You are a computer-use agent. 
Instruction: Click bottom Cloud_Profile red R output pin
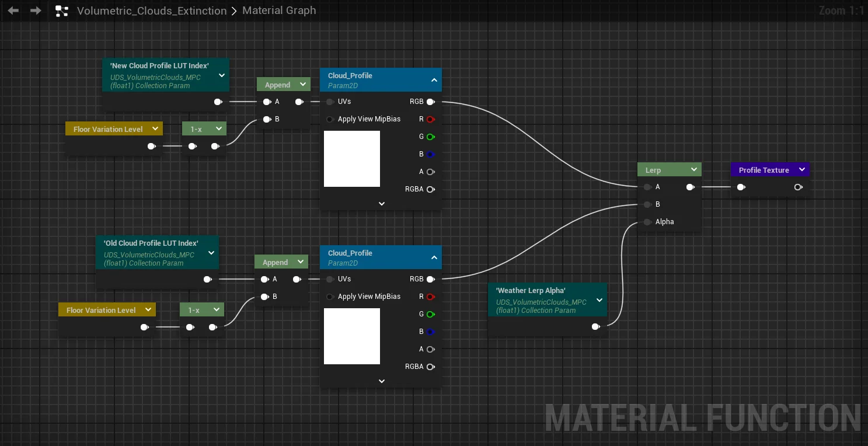click(x=431, y=297)
